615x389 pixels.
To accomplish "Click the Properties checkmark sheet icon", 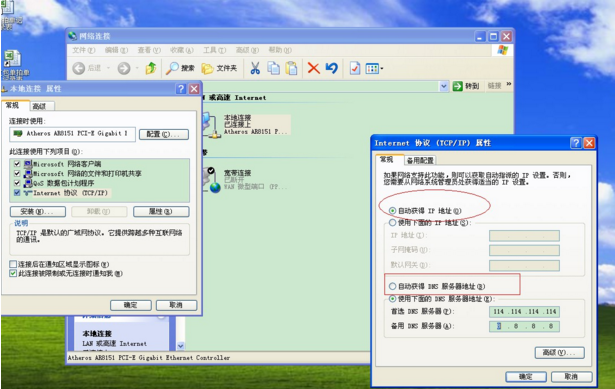I will (x=355, y=69).
